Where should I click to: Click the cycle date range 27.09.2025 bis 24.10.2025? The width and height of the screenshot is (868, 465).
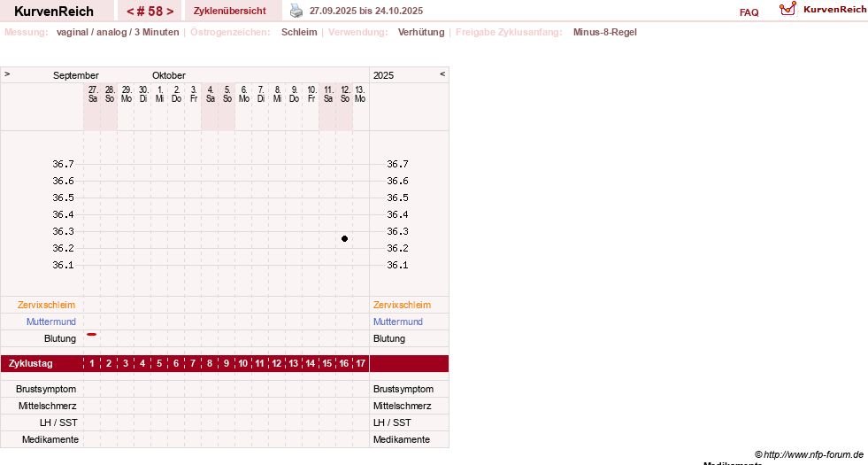pyautogui.click(x=366, y=12)
